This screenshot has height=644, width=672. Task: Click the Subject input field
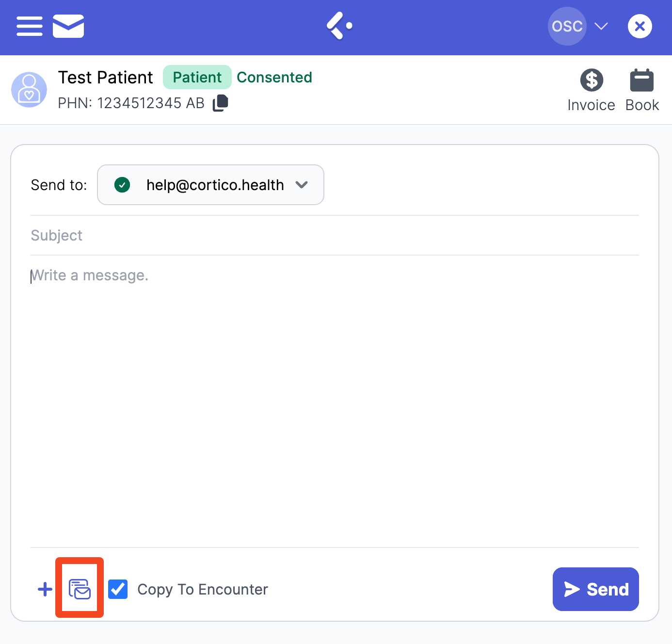[x=335, y=235]
